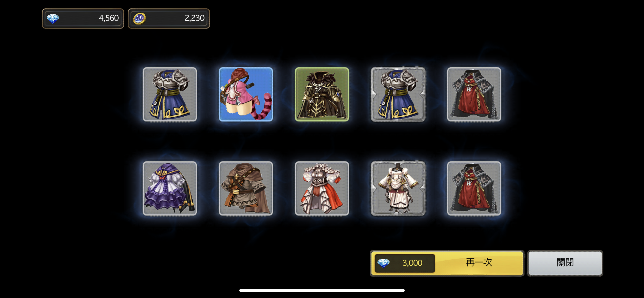Tap the purple ruffled witch dress
Image resolution: width=644 pixels, height=298 pixels.
(x=170, y=188)
